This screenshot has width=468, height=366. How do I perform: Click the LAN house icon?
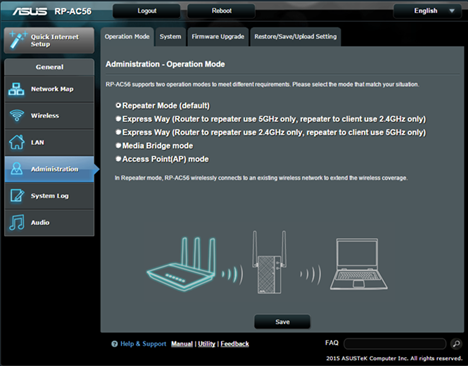click(16, 142)
